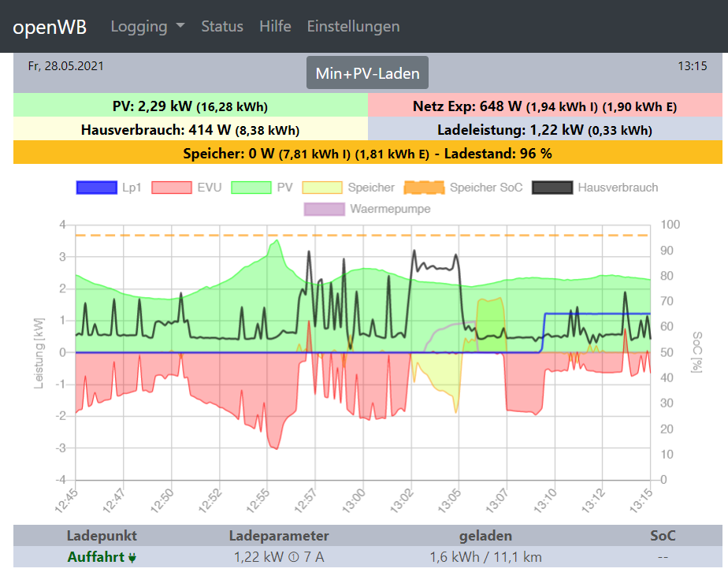Click the Logging caret arrow

tap(180, 26)
